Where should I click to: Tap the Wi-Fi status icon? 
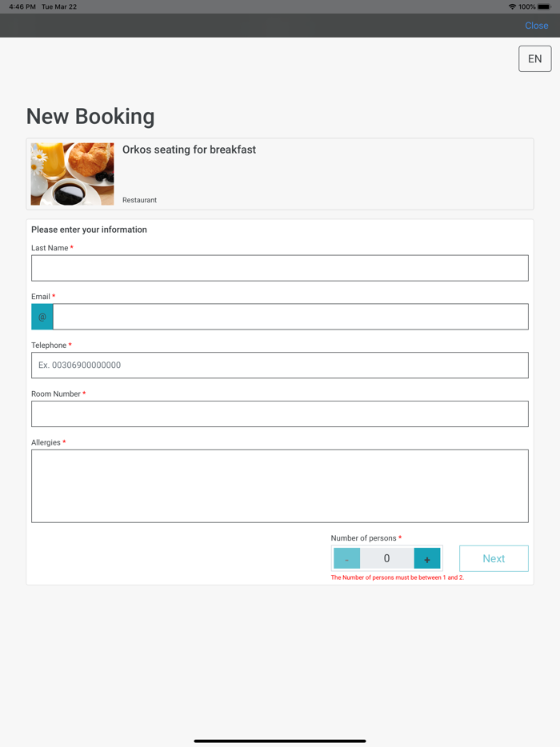coord(512,6)
